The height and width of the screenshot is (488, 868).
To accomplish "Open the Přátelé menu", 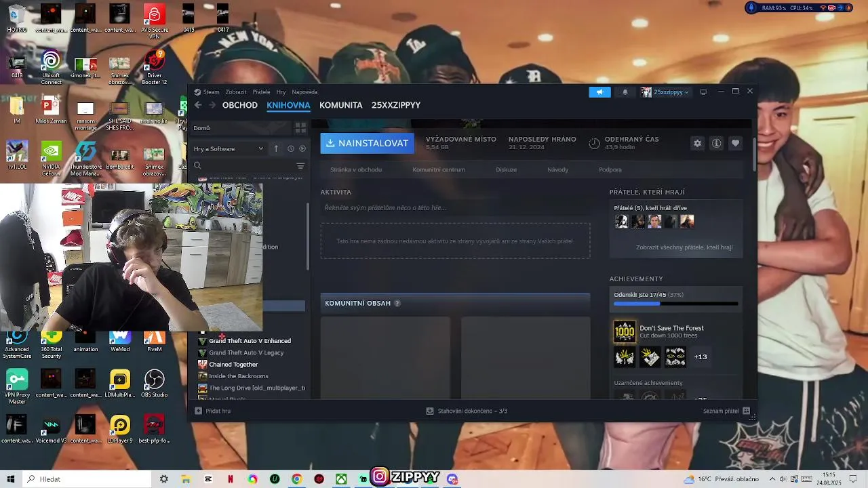I will [x=261, y=92].
